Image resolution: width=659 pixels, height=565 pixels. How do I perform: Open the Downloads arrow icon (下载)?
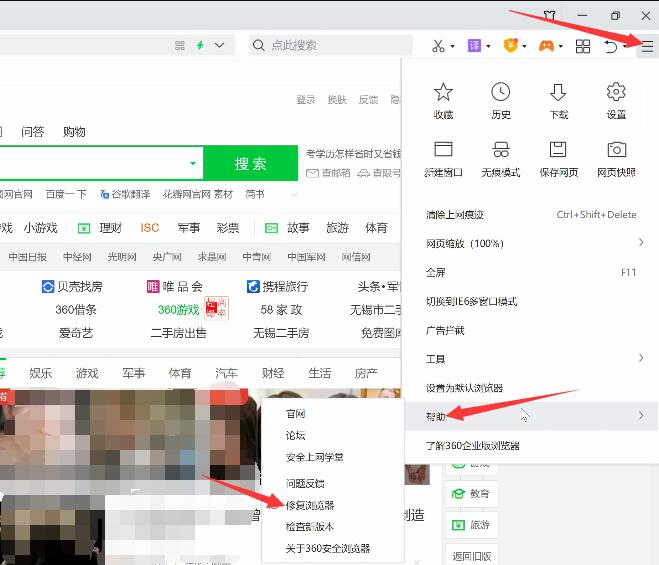point(558,92)
